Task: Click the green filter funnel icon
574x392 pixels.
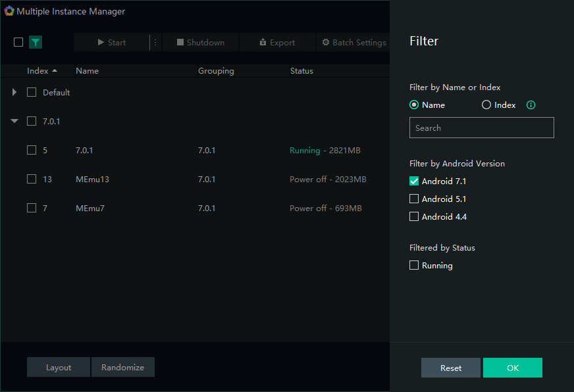Action: pyautogui.click(x=36, y=42)
